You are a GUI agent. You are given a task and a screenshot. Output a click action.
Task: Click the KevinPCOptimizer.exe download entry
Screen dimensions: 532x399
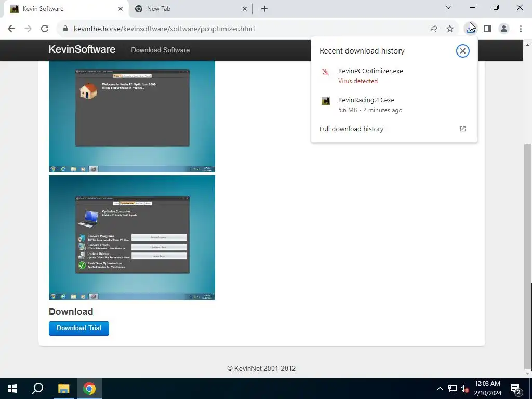coord(394,75)
